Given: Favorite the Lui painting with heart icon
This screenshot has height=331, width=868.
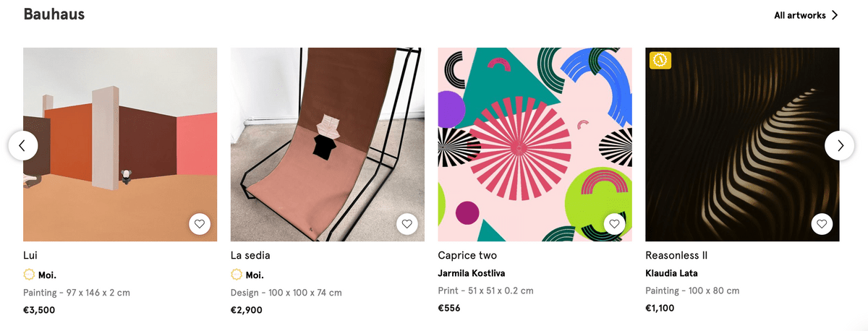Looking at the screenshot, I should click(200, 224).
